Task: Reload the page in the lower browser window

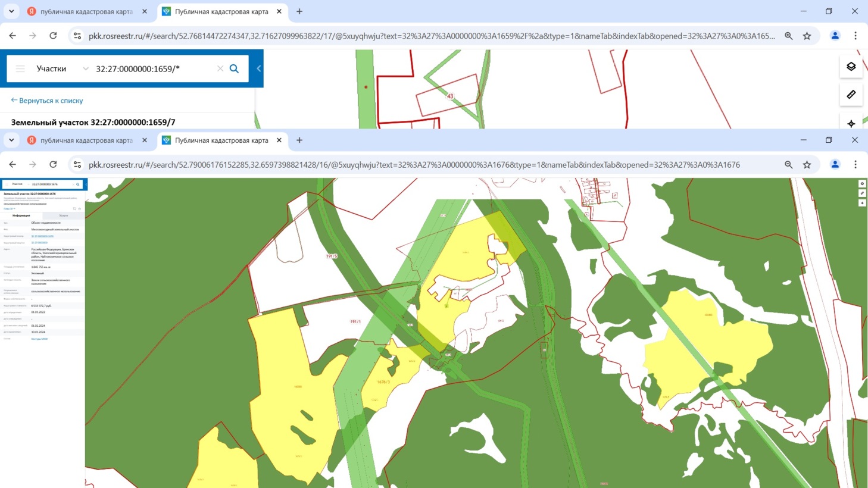Action: pyautogui.click(x=53, y=165)
